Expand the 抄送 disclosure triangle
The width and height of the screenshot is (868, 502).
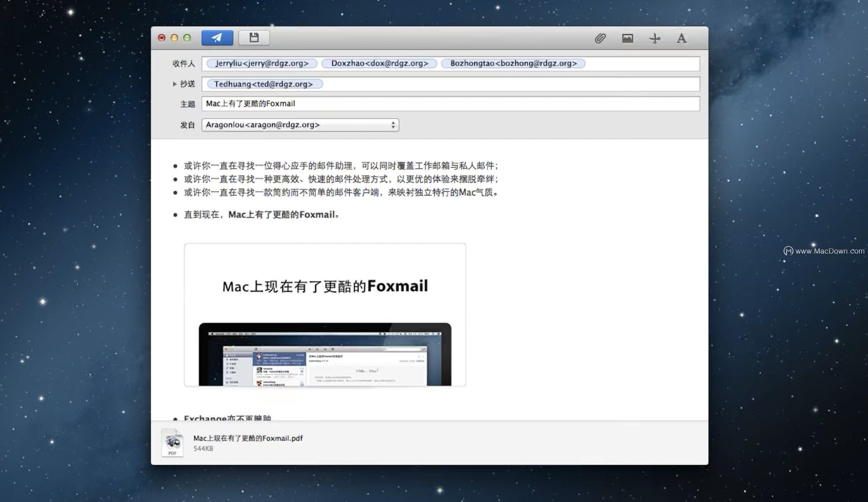[x=174, y=84]
